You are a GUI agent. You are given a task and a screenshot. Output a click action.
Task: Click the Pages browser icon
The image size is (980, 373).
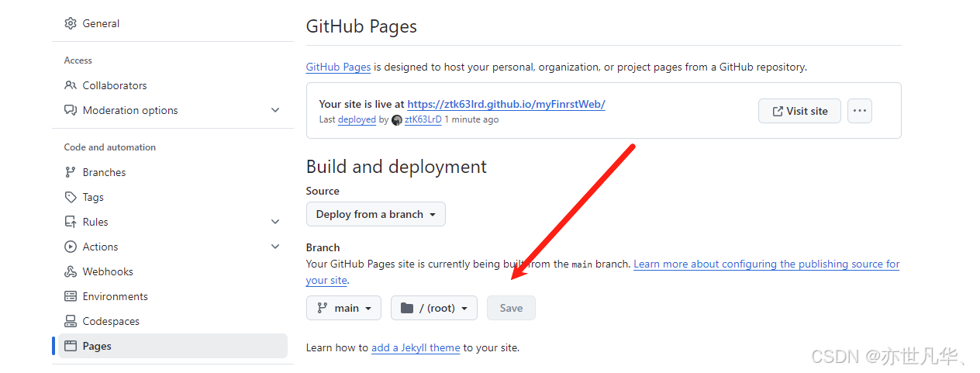(x=71, y=346)
